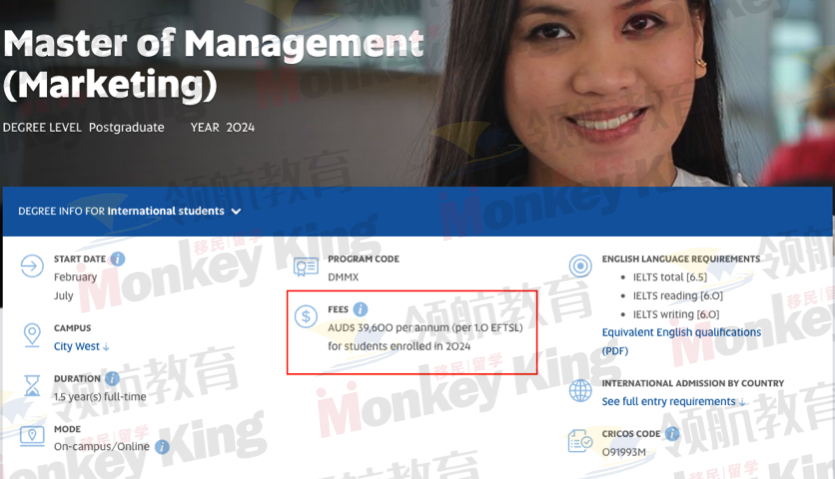
Task: Click the CRICOS code checklist icon
Action: pyautogui.click(x=580, y=441)
